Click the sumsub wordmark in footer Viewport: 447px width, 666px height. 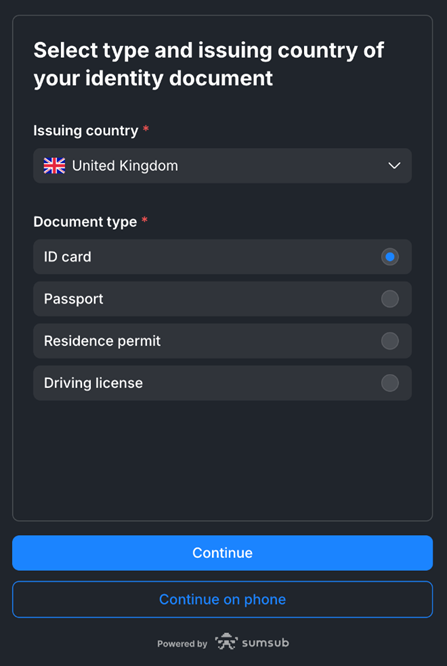[x=265, y=643]
